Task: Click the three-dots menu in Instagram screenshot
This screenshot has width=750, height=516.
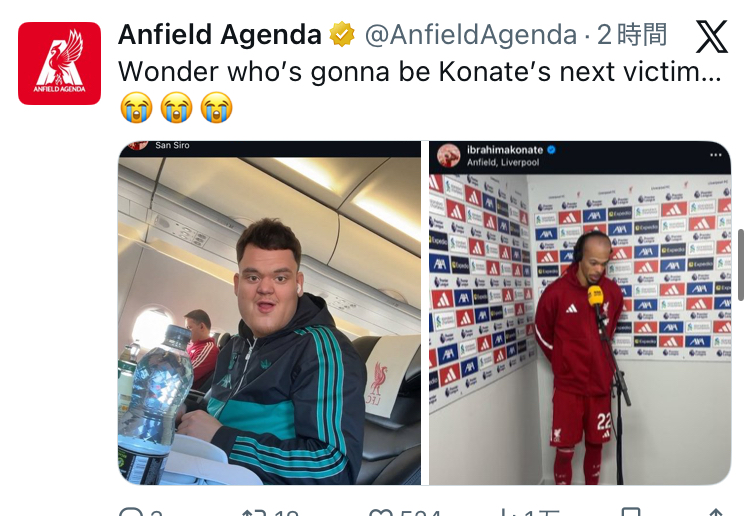Action: pos(716,155)
